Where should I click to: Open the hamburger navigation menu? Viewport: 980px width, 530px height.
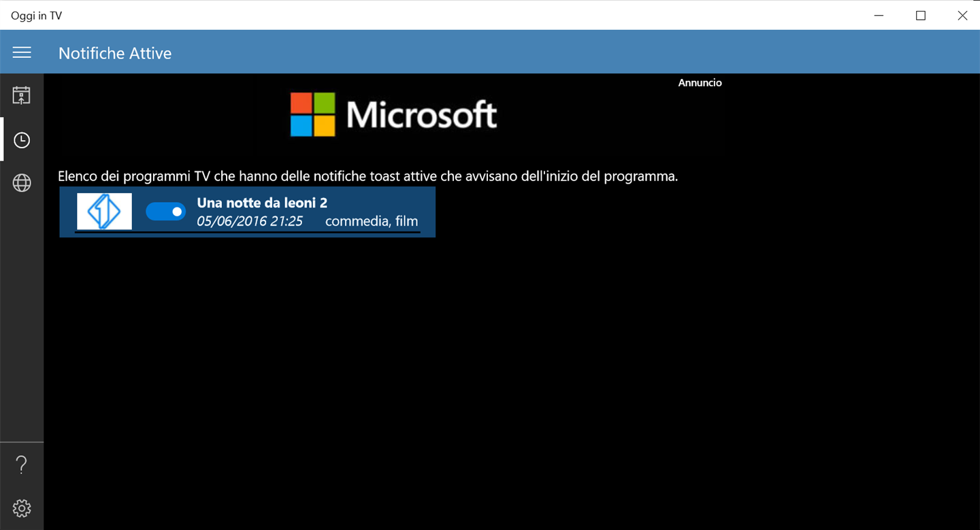[22, 52]
